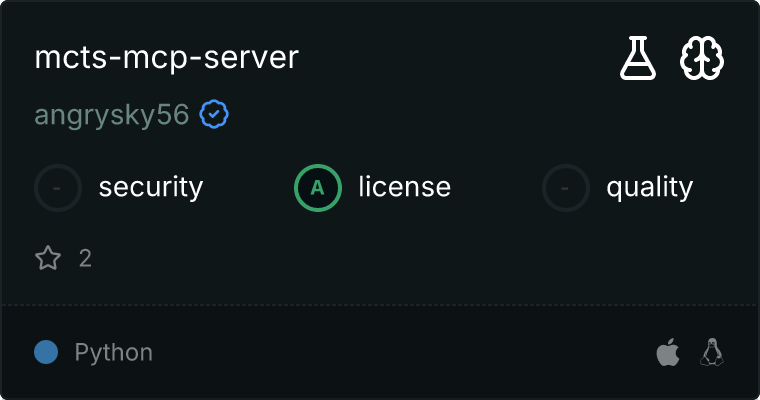The width and height of the screenshot is (760, 400).
Task: Open the angrysky56 author profile
Action: click(x=112, y=115)
